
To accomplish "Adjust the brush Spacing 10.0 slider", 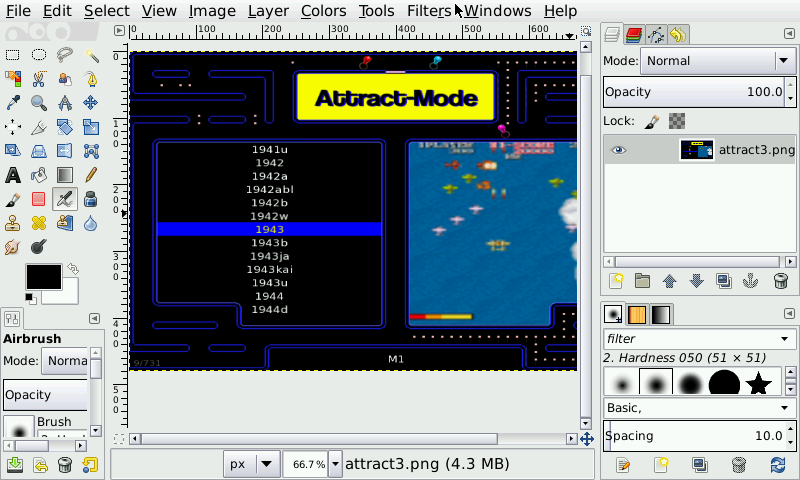I will click(x=694, y=436).
